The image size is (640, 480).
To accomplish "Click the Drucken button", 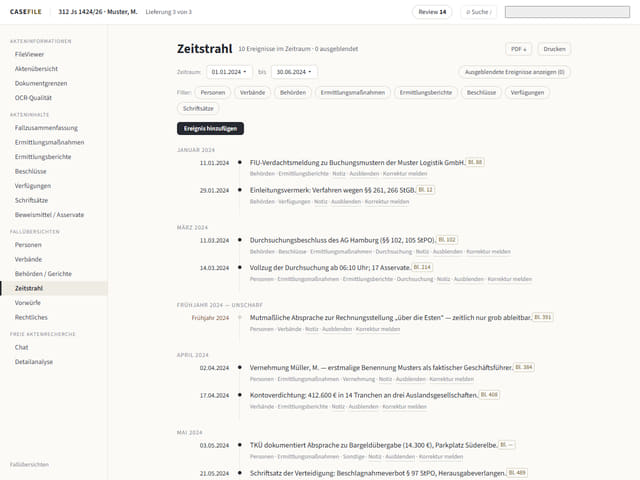I will tap(554, 49).
